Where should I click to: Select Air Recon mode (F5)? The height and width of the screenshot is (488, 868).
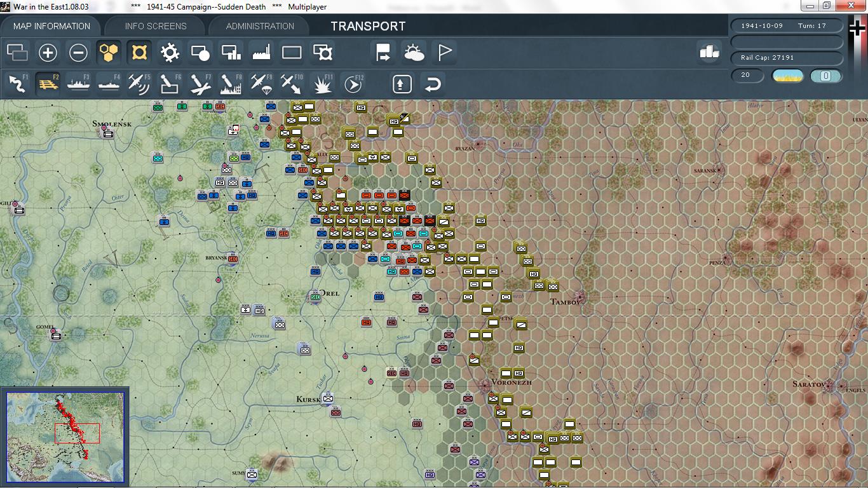(x=139, y=84)
